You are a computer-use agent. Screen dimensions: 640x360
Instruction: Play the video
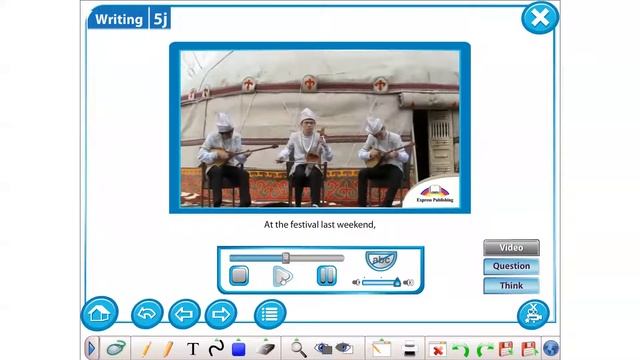(x=282, y=276)
